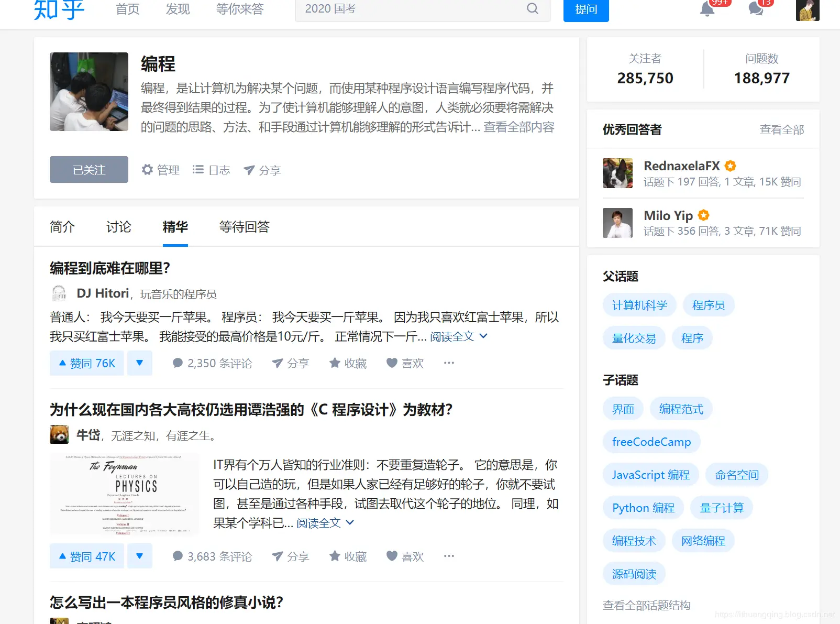Click the 提问 button
Viewport: 840px width, 624px height.
pos(585,10)
